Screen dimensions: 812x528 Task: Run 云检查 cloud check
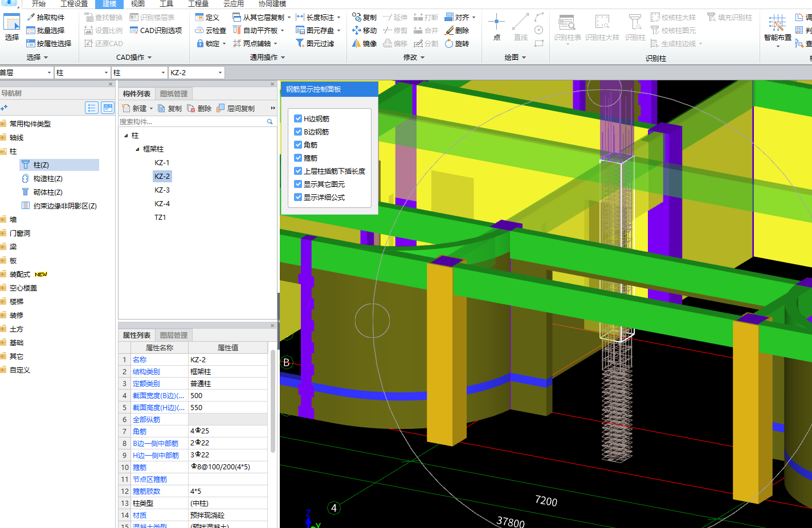pos(210,30)
